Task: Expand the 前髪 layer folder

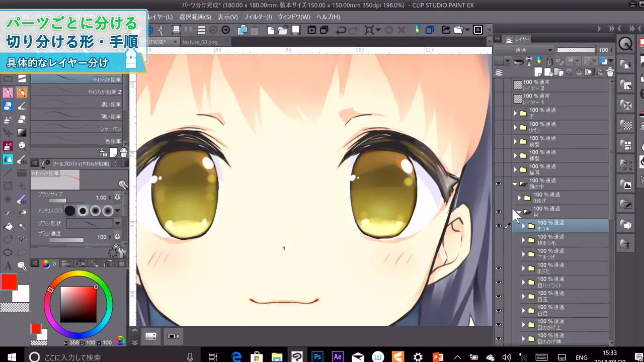Action: tap(515, 142)
